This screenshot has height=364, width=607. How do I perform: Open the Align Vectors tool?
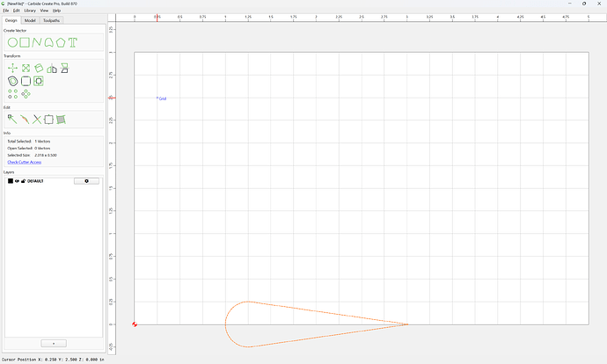coord(39,81)
